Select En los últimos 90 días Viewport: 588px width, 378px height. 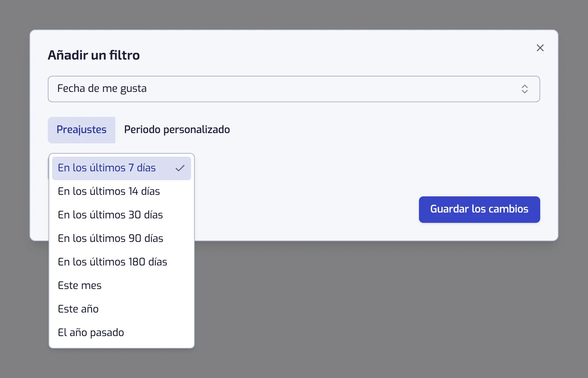click(122, 239)
